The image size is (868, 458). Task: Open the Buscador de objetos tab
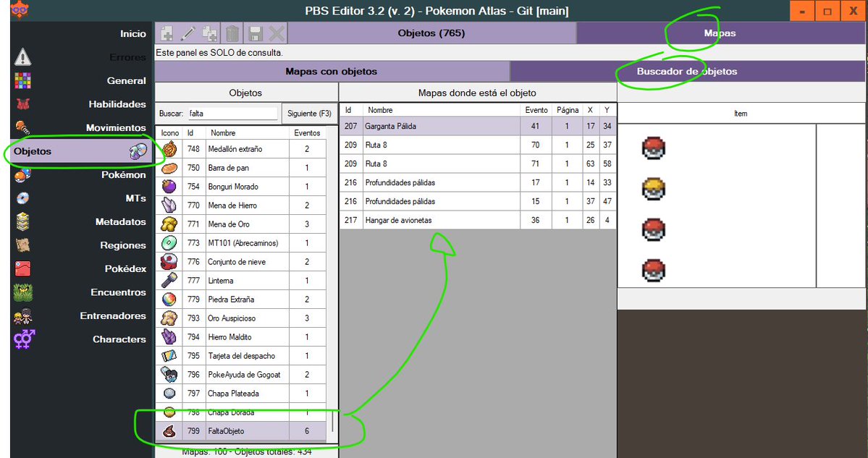(687, 72)
